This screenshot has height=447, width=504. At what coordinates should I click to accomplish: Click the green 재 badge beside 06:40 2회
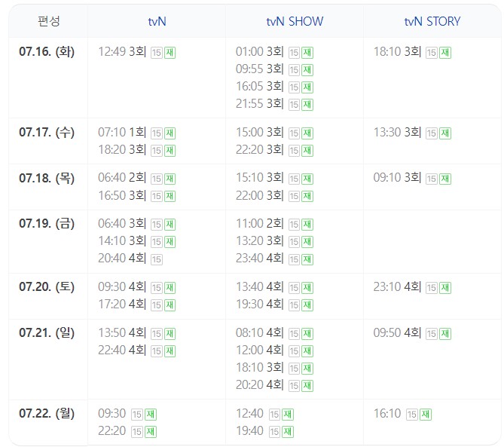pyautogui.click(x=170, y=179)
